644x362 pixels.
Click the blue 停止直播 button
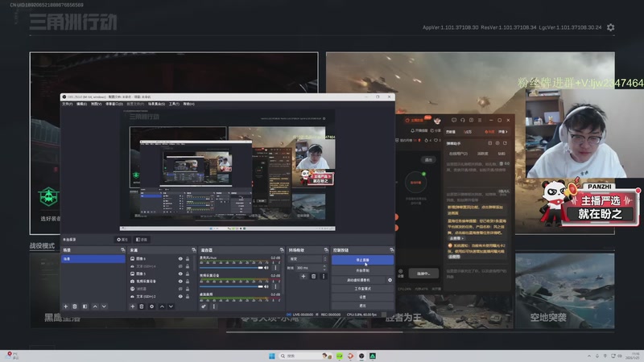(363, 260)
